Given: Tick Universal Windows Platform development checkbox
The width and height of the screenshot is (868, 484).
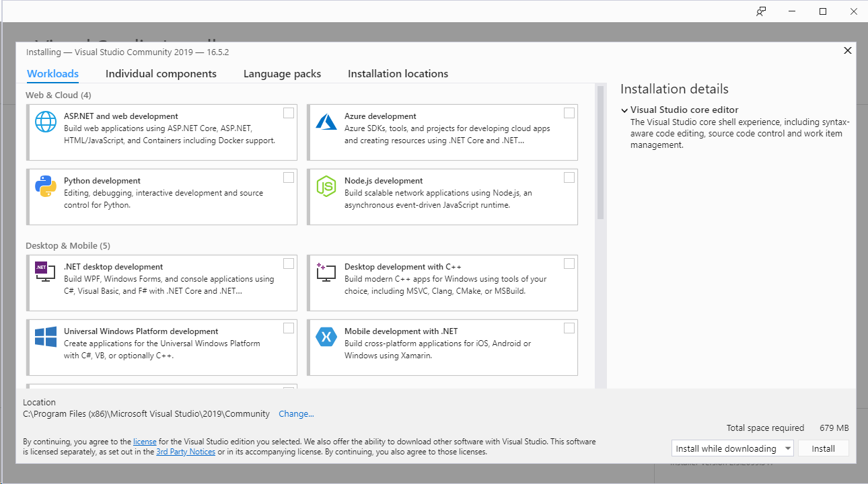Looking at the screenshot, I should coord(289,328).
